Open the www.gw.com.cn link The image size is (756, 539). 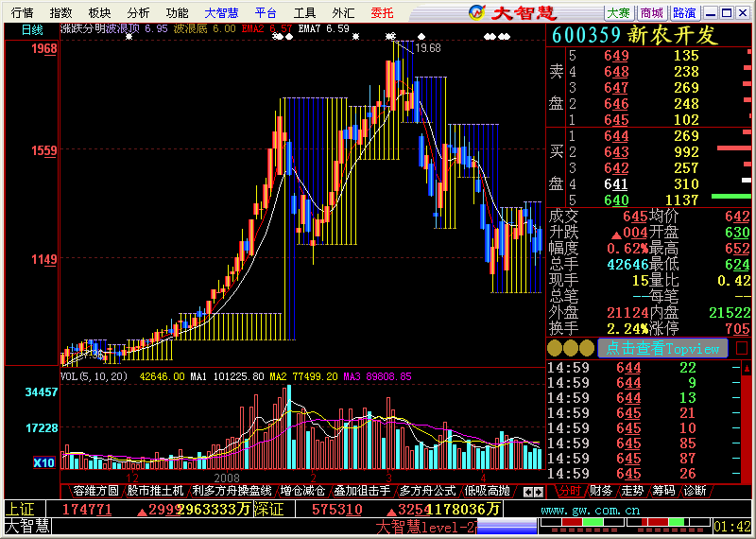click(x=590, y=510)
